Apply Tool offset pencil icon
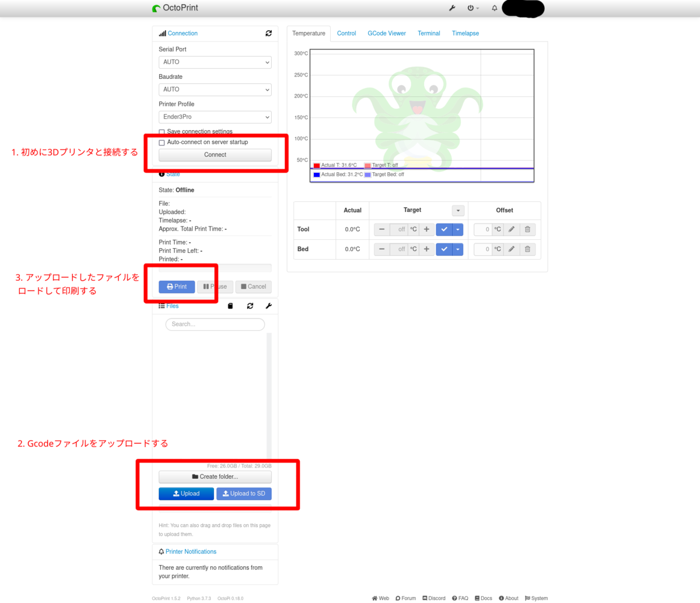 point(512,229)
